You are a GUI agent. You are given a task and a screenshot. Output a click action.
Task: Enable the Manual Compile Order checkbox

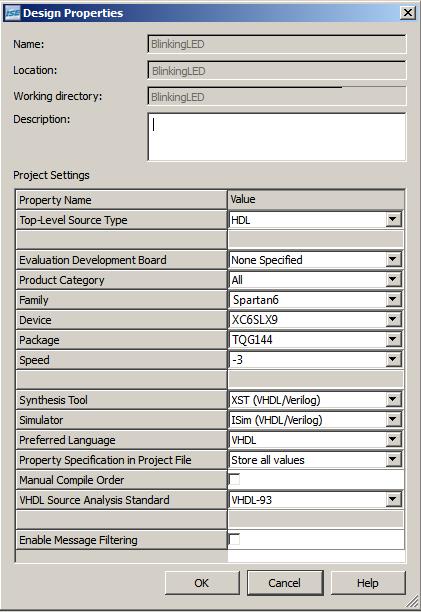pos(234,479)
